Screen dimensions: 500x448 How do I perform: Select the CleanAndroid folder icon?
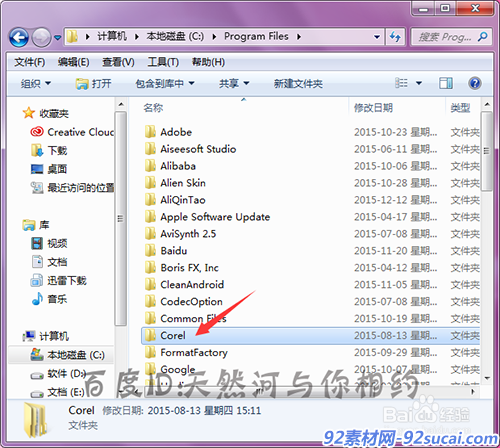(x=150, y=285)
